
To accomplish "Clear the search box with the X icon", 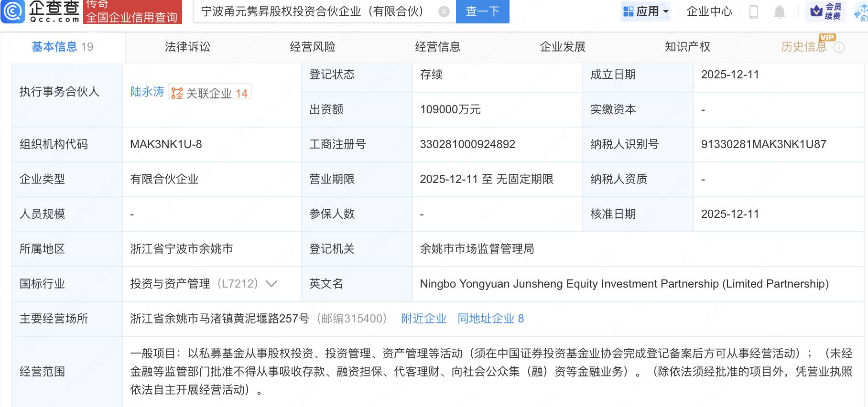I will 444,11.
